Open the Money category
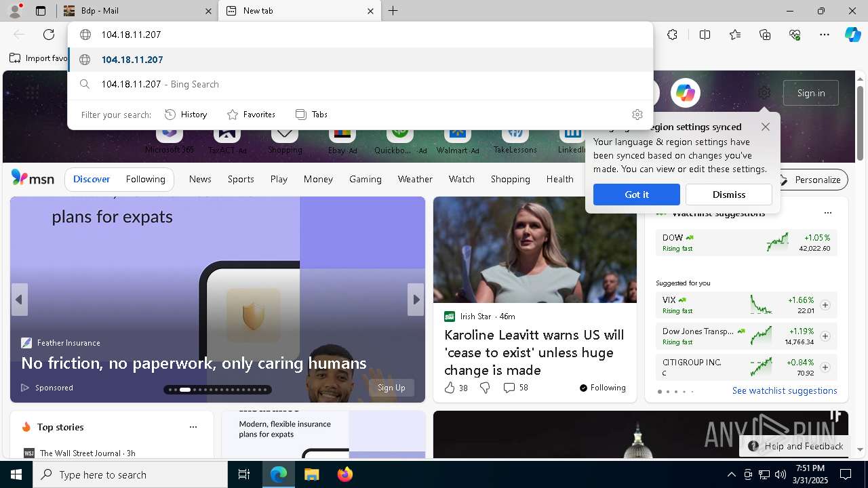Screen dimensions: 868x488 point(318,180)
